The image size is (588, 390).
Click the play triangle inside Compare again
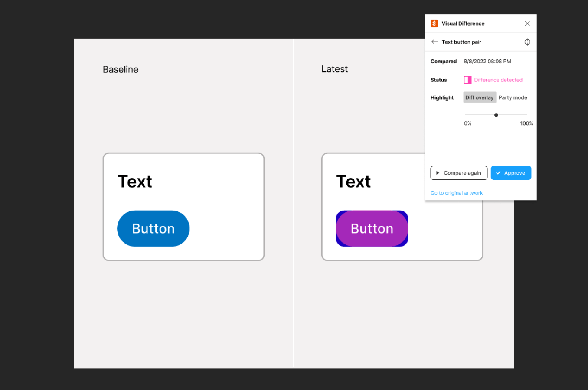point(437,172)
